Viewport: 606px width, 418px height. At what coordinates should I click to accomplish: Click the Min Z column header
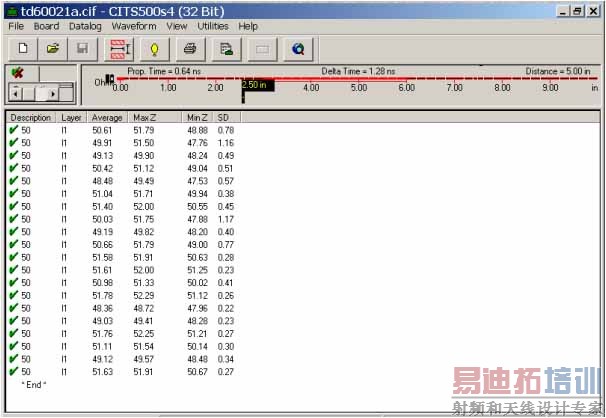(197, 117)
